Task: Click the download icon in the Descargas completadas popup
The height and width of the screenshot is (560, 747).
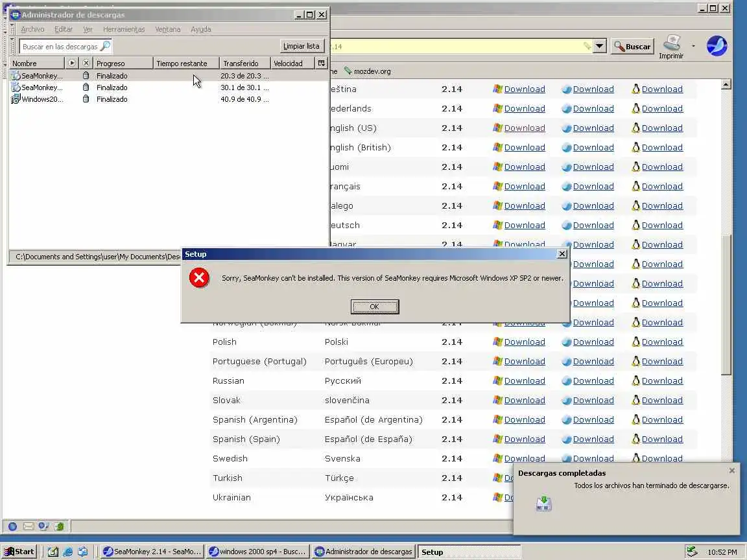Action: [x=543, y=504]
